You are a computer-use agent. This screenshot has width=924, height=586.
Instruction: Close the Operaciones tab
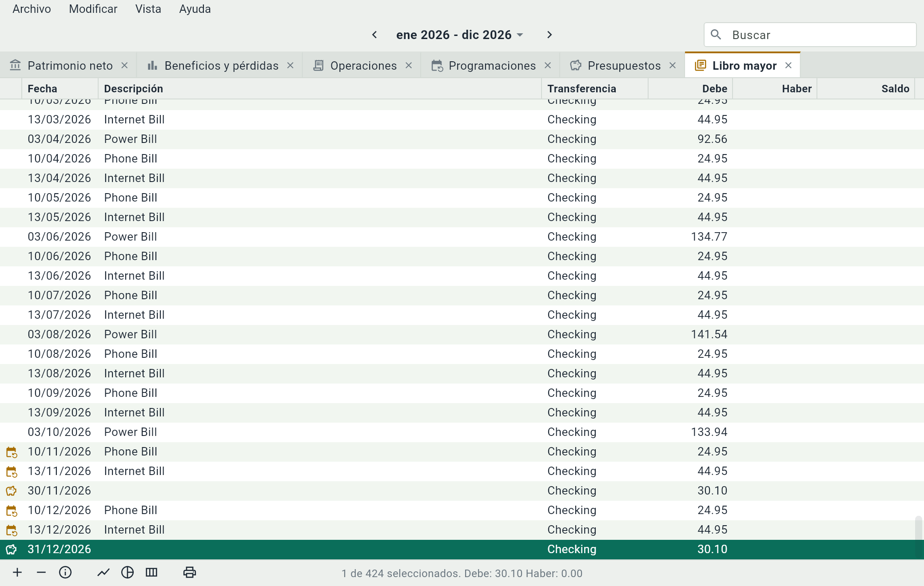coord(409,65)
